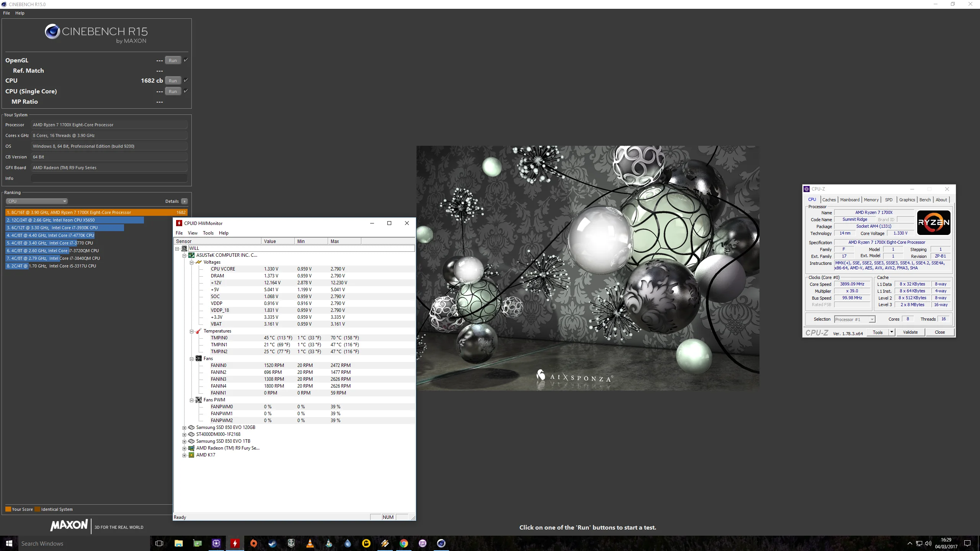Toggle the CPU (Single Core) checkbox
The width and height of the screenshot is (980, 551).
coord(186,91)
